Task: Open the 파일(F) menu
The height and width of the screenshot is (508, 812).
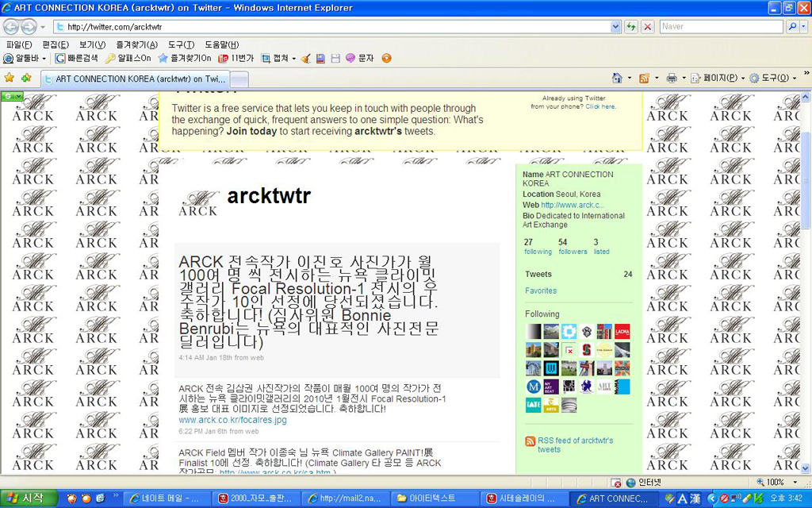Action: pyautogui.click(x=19, y=44)
